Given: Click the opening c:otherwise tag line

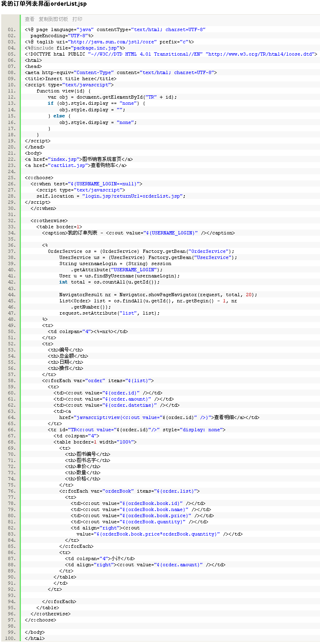Looking at the screenshot, I should [x=49, y=221].
